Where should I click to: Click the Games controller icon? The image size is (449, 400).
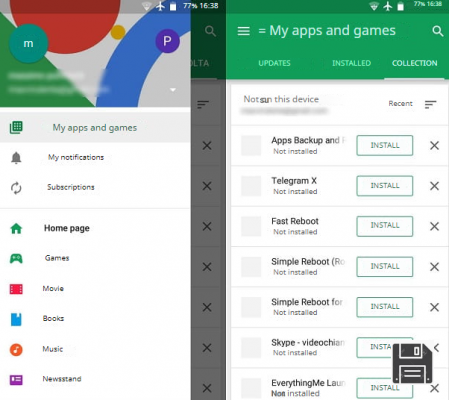16,258
